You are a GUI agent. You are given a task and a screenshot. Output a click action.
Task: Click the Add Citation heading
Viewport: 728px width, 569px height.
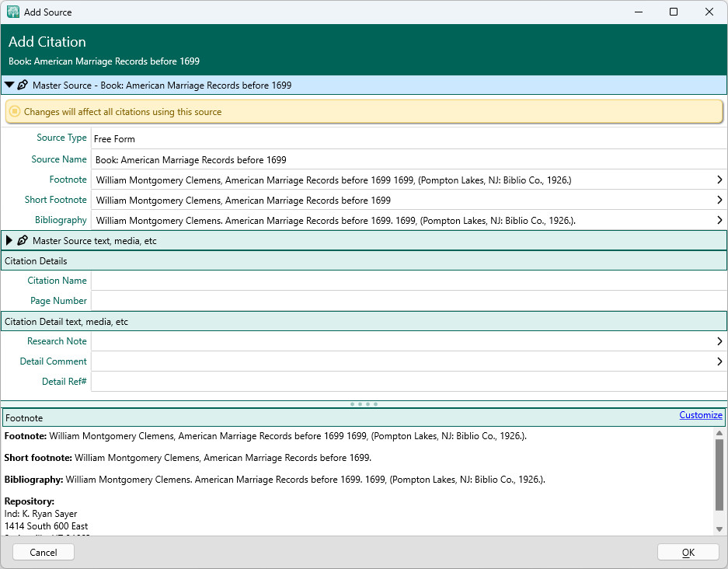[x=47, y=42]
